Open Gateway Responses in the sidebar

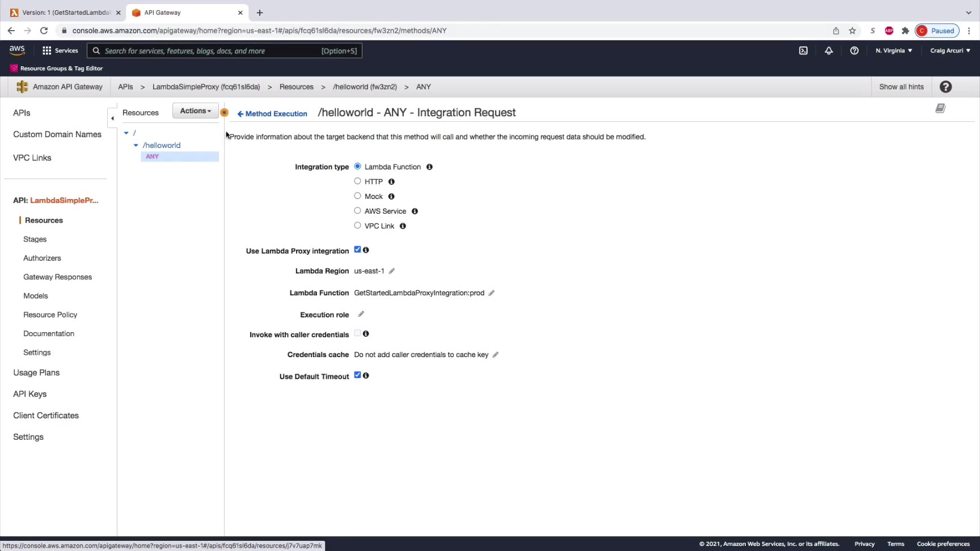click(57, 277)
